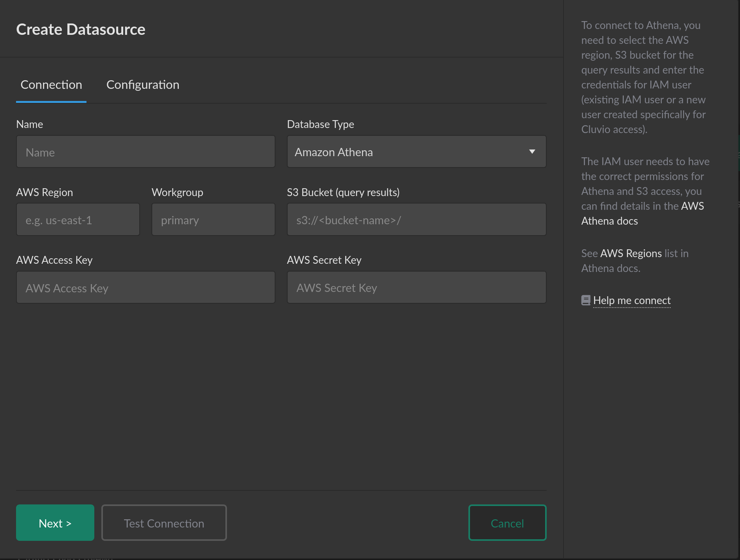Click the Workgroup label
Viewport: 740px width, 560px height.
coord(177,193)
